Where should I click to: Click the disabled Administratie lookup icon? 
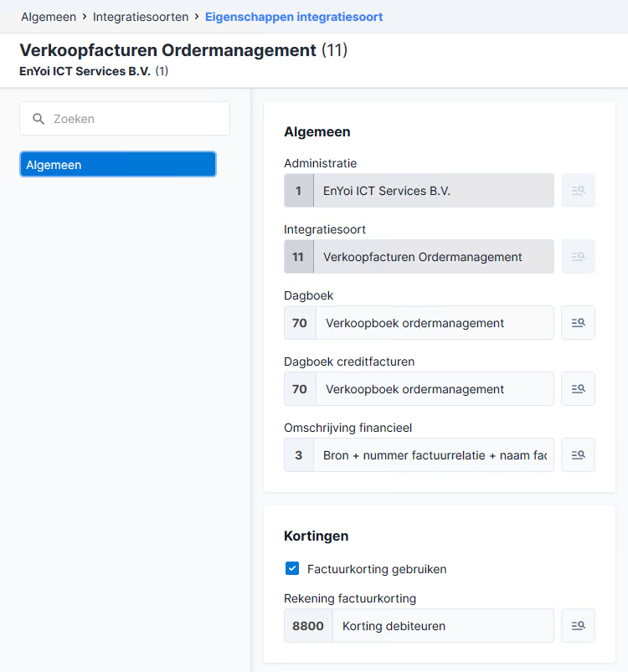click(x=578, y=190)
